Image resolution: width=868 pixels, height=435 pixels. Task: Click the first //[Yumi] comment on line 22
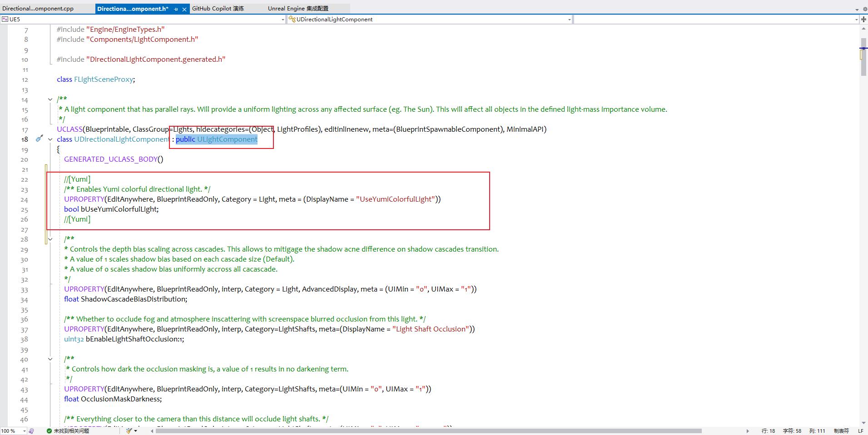click(77, 179)
